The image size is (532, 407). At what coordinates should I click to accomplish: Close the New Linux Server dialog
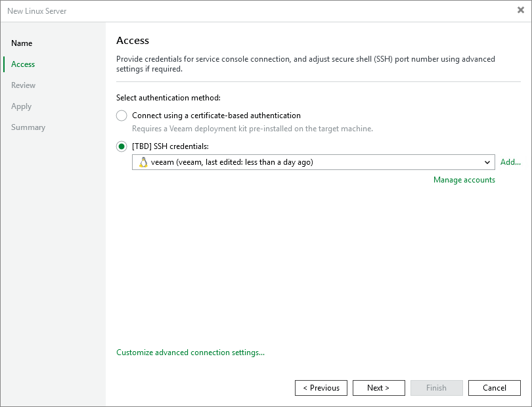(x=521, y=11)
